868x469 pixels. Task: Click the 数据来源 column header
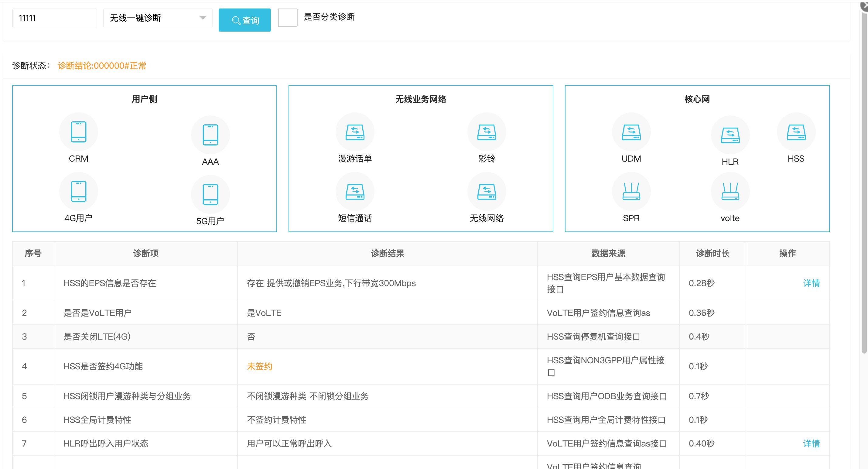pyautogui.click(x=608, y=253)
